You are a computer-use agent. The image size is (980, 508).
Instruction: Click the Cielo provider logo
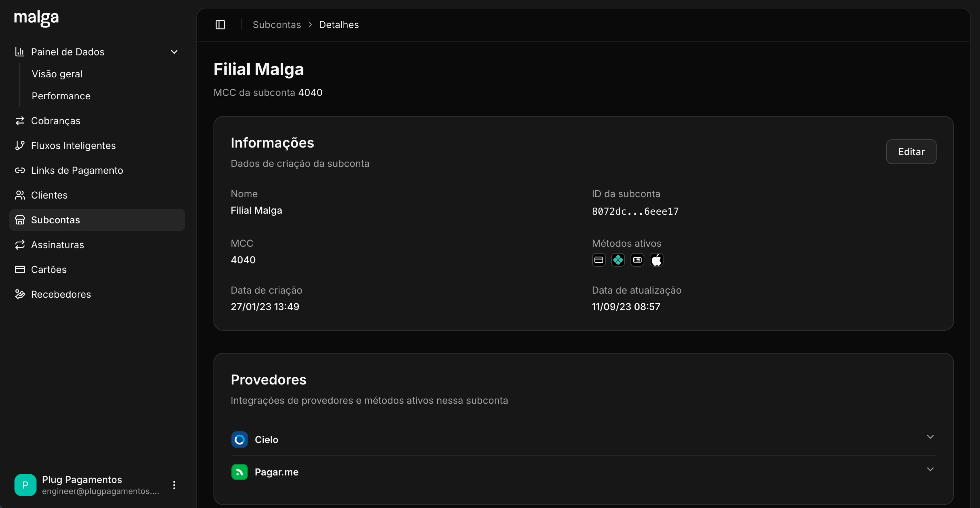(239, 439)
